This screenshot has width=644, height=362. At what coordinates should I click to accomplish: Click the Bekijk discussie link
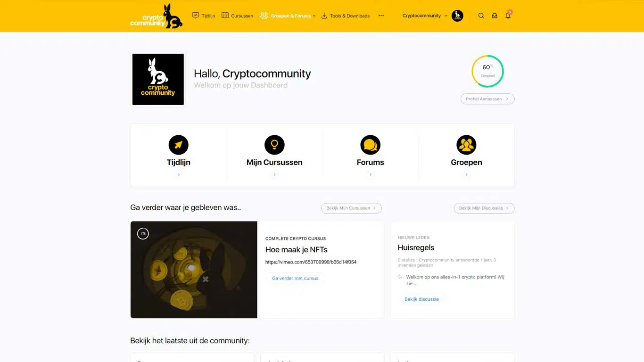click(421, 299)
